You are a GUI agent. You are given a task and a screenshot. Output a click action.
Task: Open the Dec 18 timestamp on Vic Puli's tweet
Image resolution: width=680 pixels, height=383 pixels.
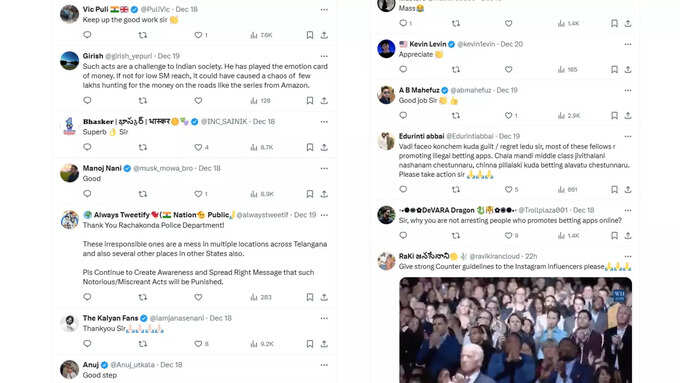[x=186, y=10]
